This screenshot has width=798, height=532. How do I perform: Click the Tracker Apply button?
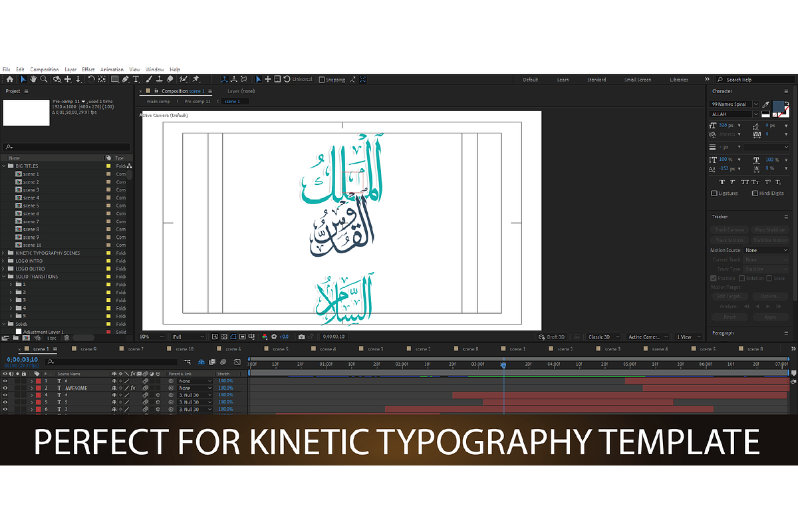[770, 317]
